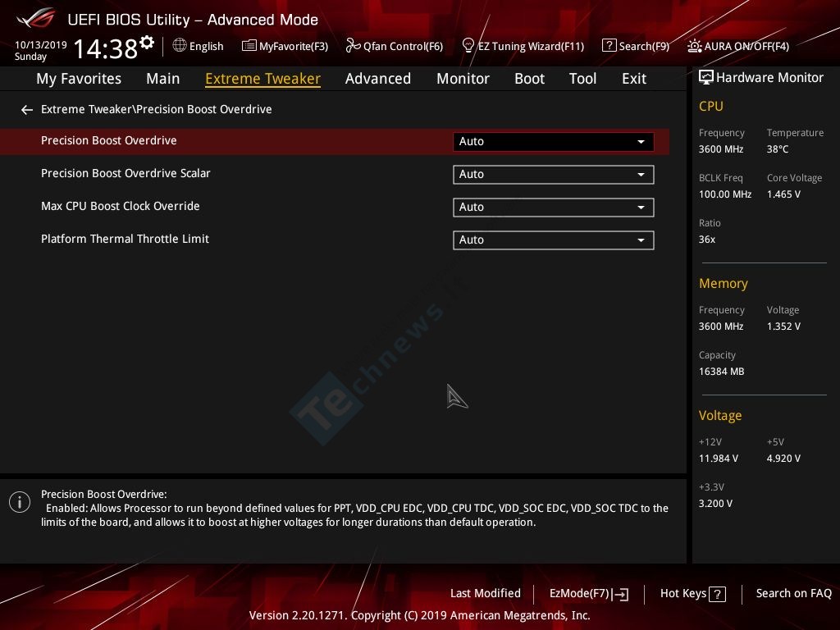Click memory Voltage value 1.352 V
840x630 pixels.
point(783,326)
